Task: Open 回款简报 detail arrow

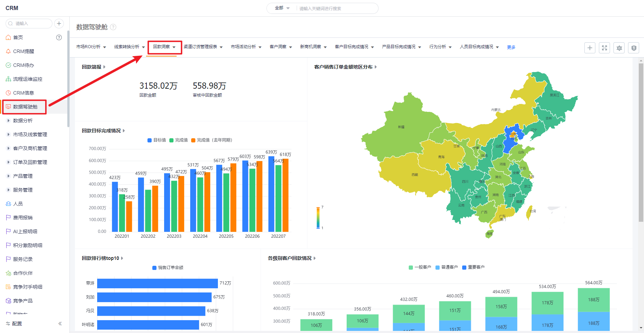Action: point(104,67)
